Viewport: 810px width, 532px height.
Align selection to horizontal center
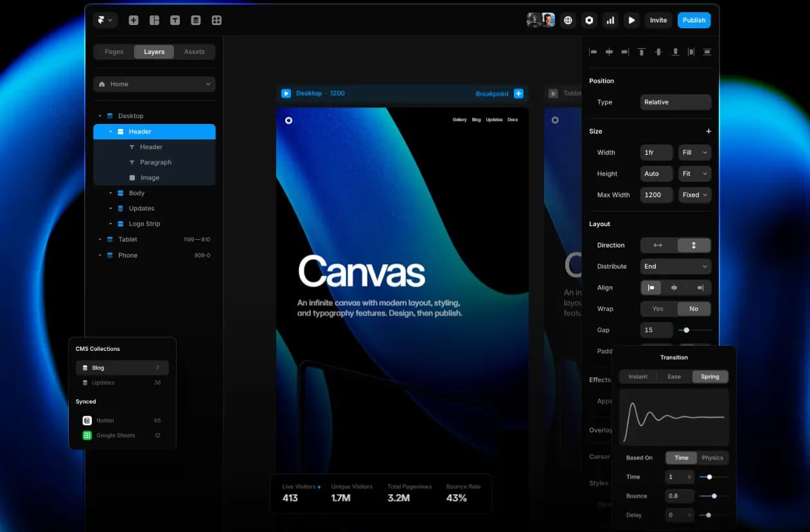pos(609,52)
